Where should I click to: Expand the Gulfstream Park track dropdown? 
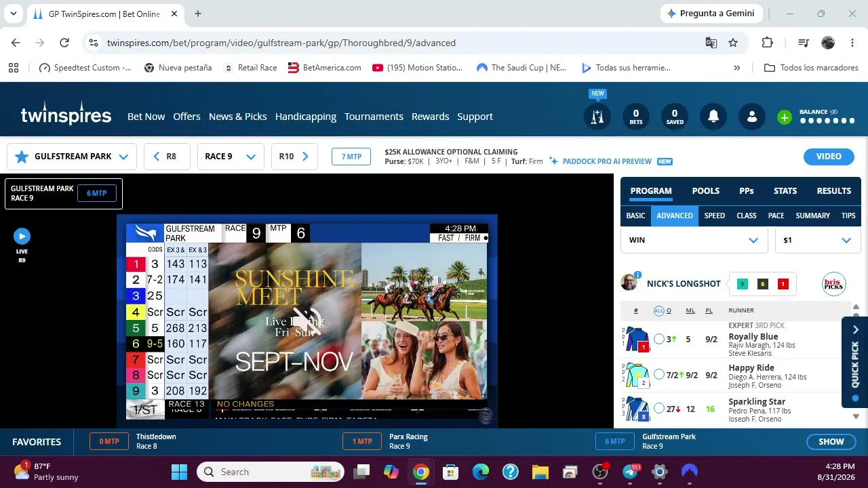(123, 157)
